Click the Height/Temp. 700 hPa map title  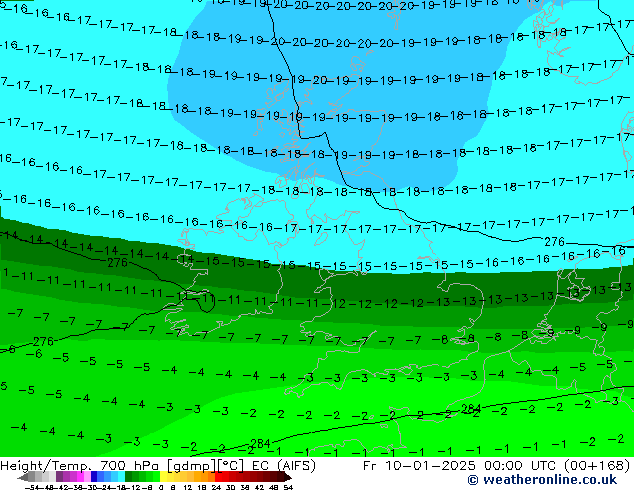point(82,466)
